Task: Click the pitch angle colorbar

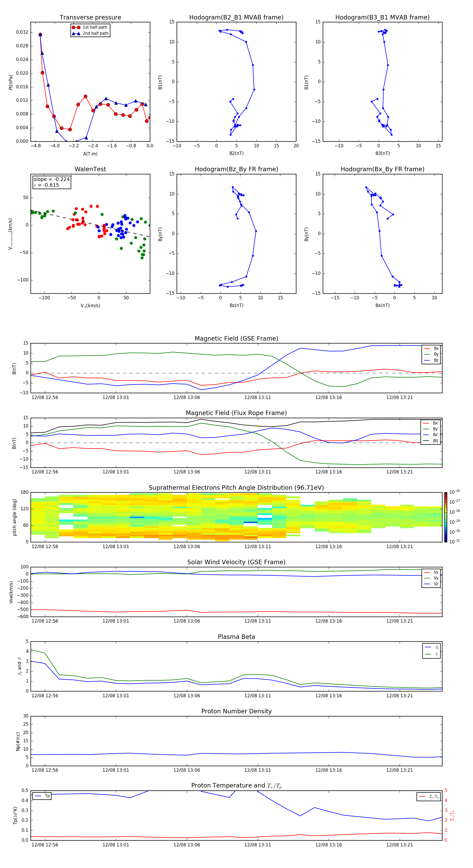Action: [446, 517]
